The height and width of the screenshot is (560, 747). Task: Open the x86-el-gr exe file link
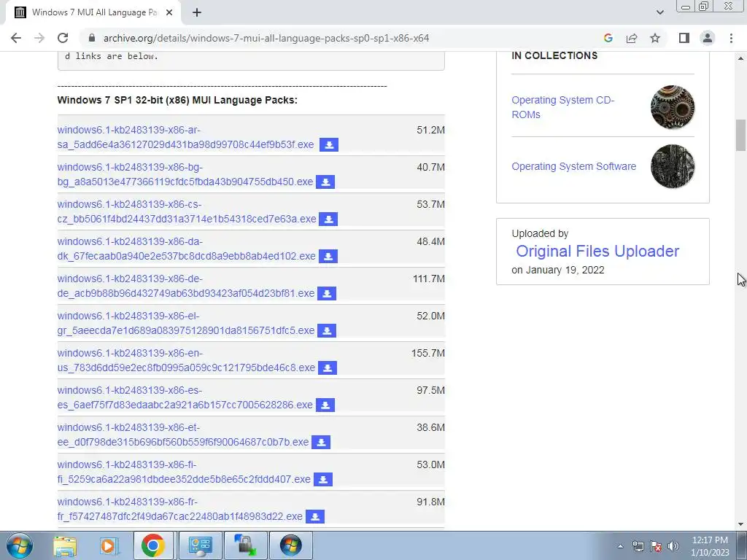click(x=186, y=323)
